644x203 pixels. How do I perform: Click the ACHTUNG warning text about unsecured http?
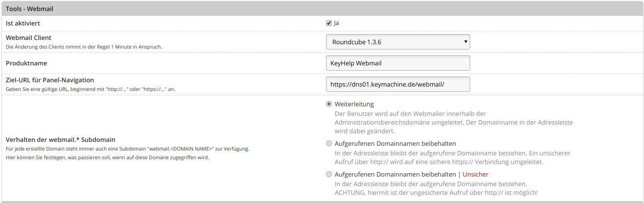(x=436, y=192)
